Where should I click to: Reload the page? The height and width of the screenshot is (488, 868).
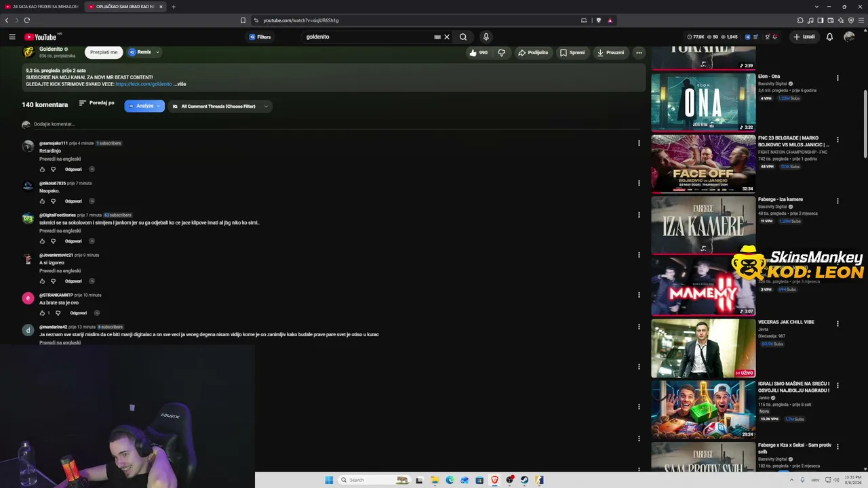click(27, 20)
